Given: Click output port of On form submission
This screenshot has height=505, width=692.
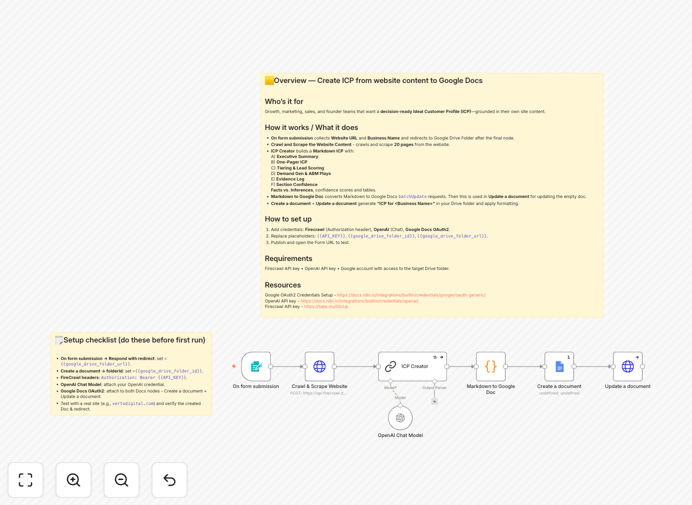Looking at the screenshot, I should coord(271,366).
